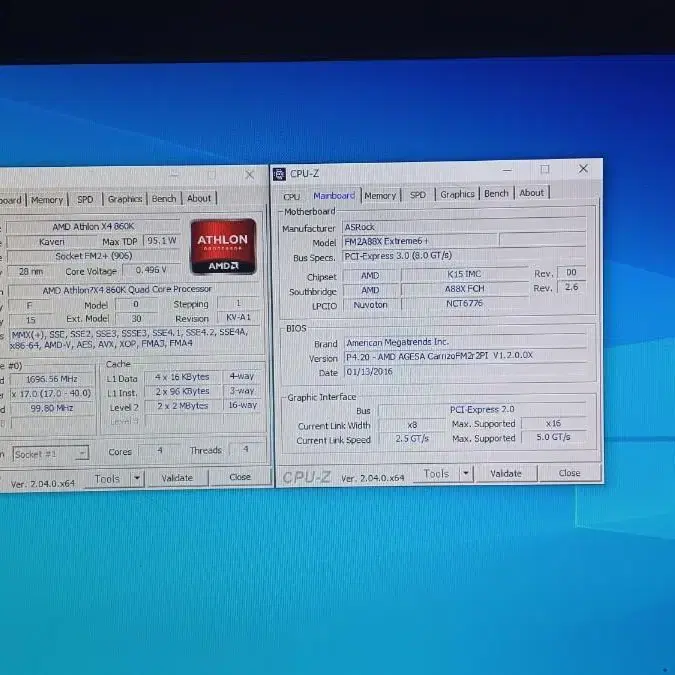Image resolution: width=675 pixels, height=675 pixels.
Task: Open the Socket #1 selection combo box
Action: point(50,454)
